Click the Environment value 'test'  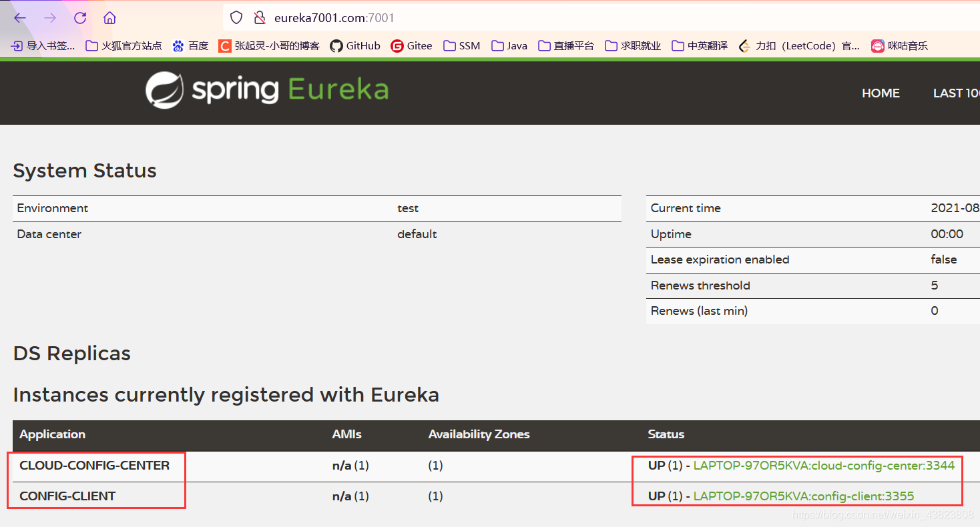point(408,208)
